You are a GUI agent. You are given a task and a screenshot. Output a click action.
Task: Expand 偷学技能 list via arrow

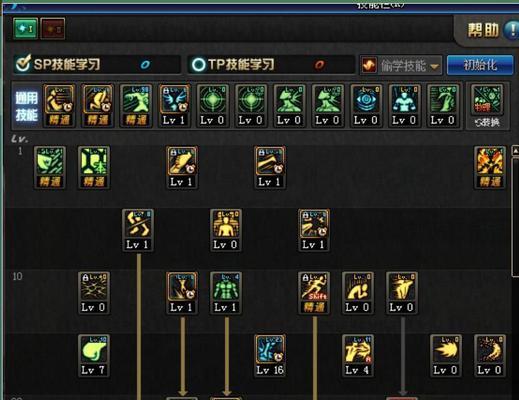click(434, 66)
